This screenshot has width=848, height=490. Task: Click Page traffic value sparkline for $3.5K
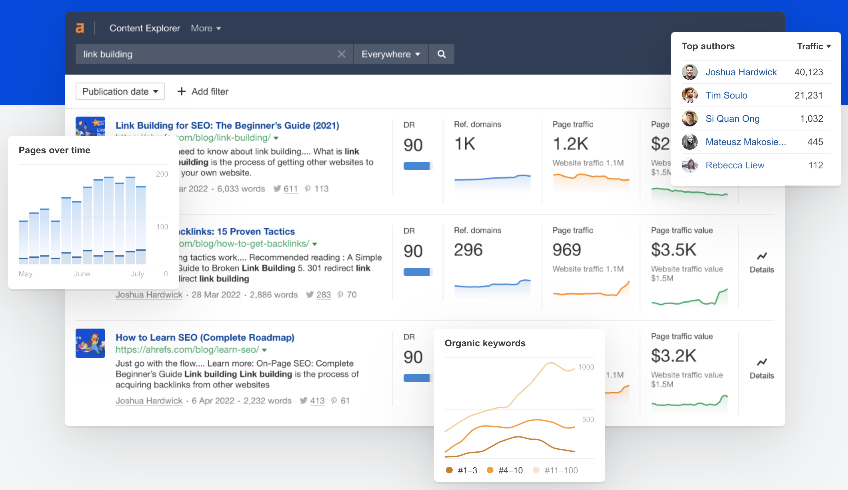(690, 296)
